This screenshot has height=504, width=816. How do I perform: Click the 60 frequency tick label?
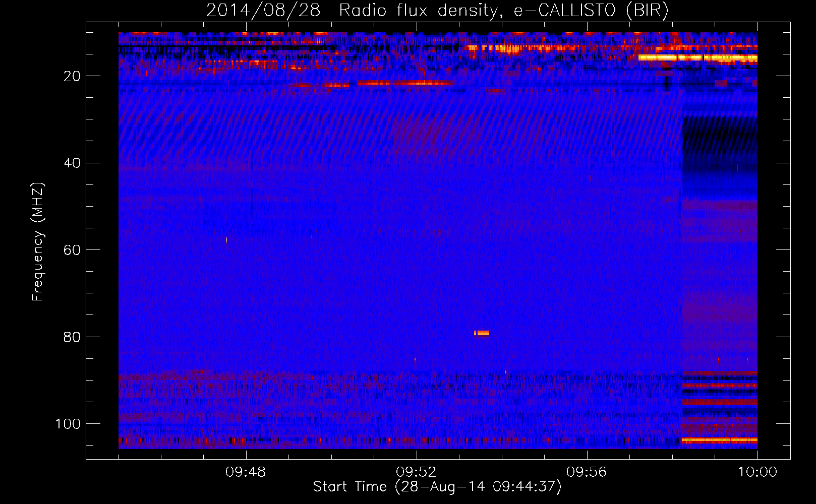(x=72, y=250)
